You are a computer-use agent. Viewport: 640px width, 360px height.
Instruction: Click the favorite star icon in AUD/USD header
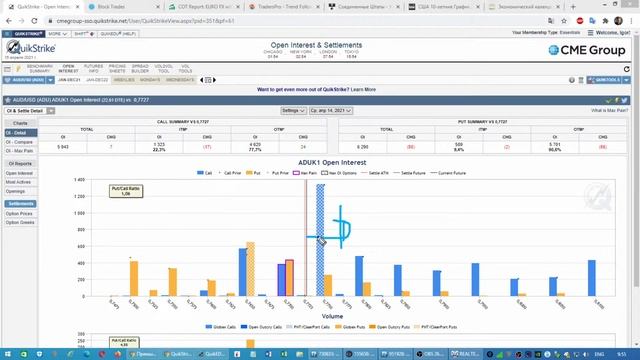[8, 100]
